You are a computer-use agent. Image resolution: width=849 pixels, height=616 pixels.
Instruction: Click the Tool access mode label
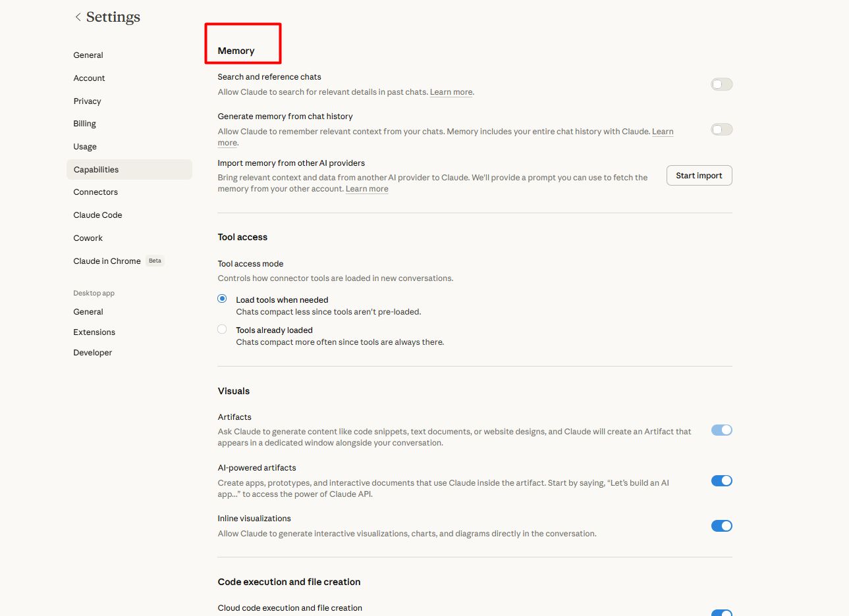[x=250, y=264]
